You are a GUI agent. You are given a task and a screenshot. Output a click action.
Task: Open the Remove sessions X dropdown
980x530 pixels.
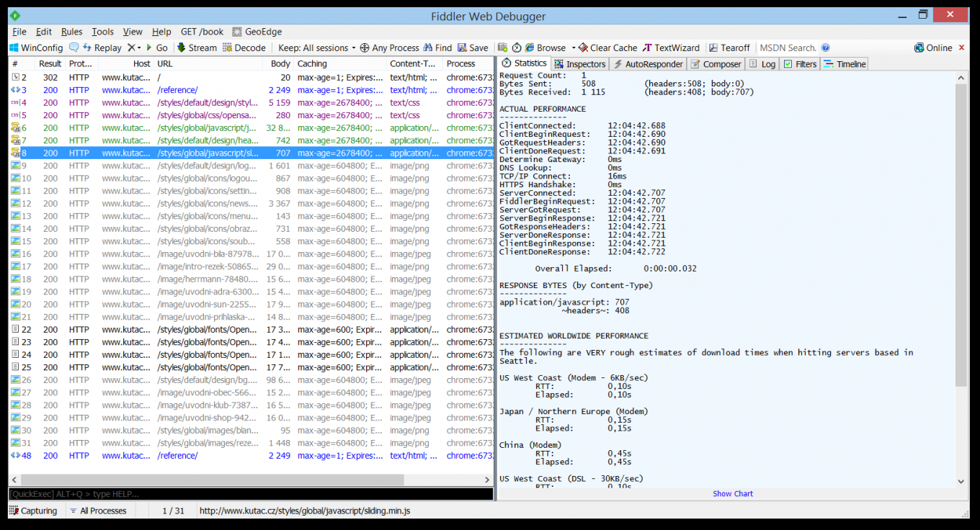[x=134, y=48]
